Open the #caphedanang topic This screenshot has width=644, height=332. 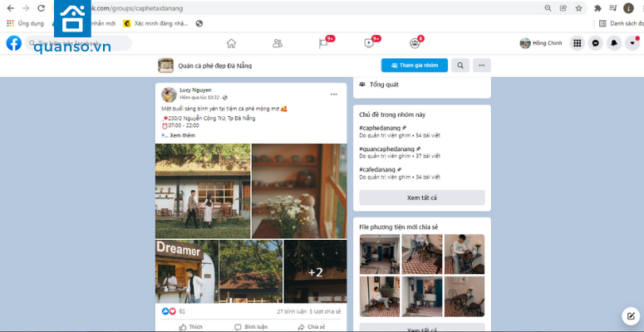[x=380, y=128]
